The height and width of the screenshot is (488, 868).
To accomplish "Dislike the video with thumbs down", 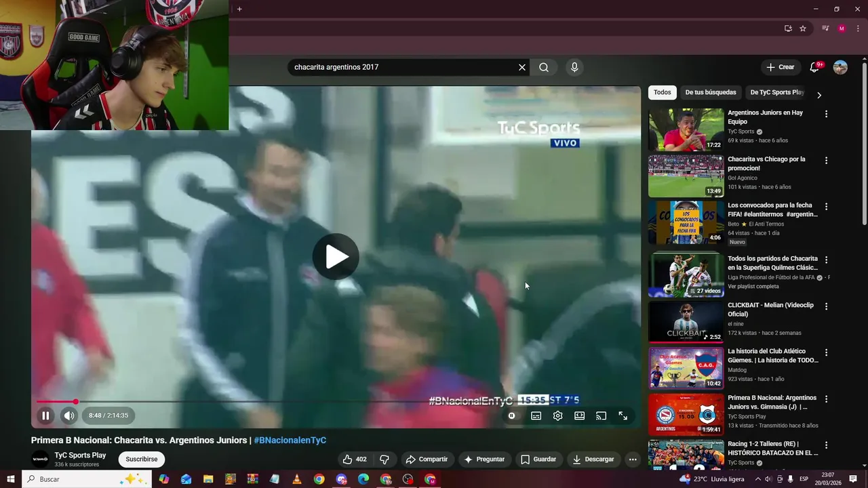I will point(384,459).
